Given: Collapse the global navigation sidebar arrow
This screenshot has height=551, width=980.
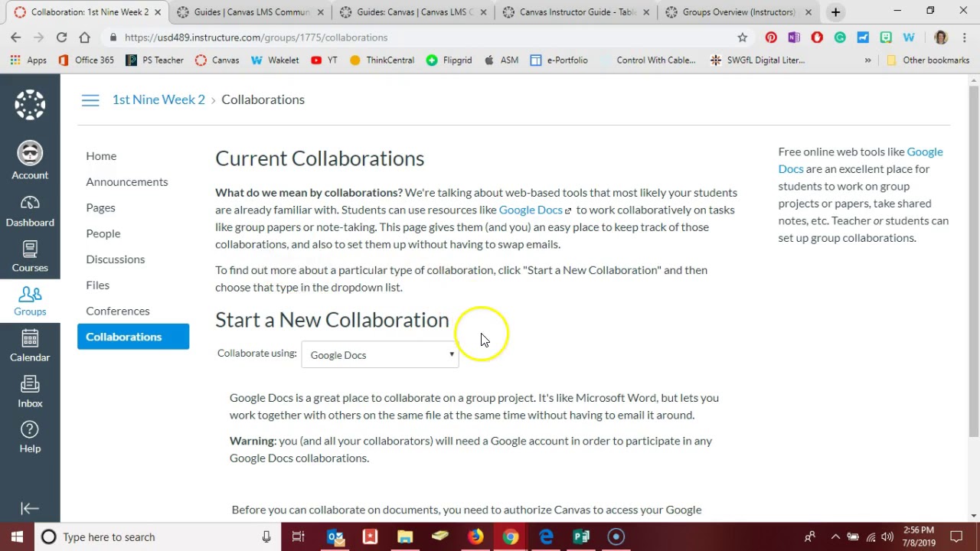Looking at the screenshot, I should click(30, 508).
